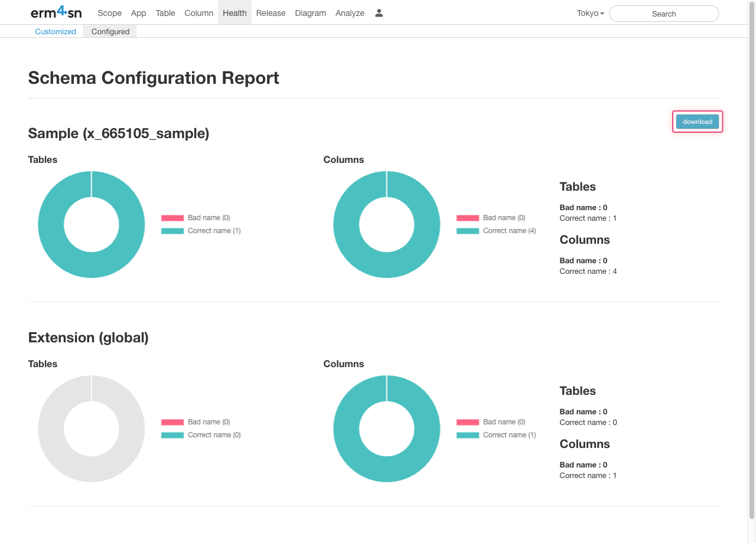756x543 pixels.
Task: Select the Configured tab
Action: point(110,31)
